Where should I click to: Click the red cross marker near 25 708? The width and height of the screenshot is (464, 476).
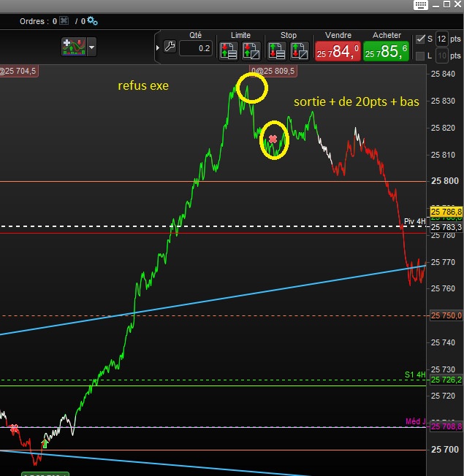coord(14,429)
